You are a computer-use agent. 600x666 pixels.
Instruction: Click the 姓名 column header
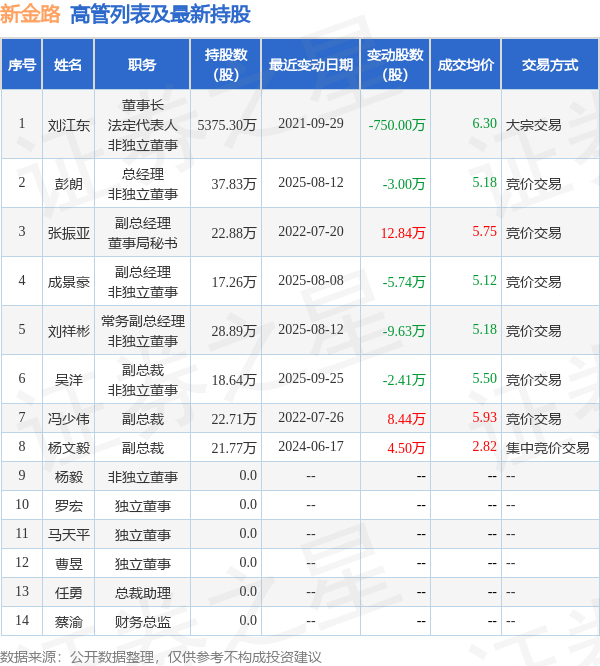coord(68,65)
